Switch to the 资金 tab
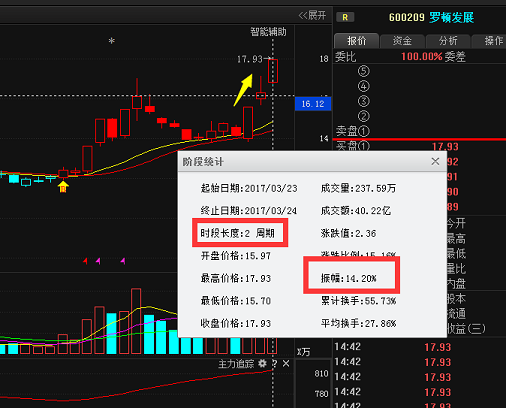This screenshot has height=408, width=506. pos(402,41)
